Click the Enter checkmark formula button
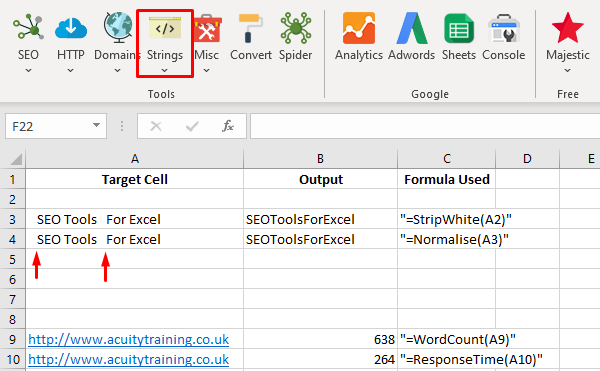 pos(192,126)
